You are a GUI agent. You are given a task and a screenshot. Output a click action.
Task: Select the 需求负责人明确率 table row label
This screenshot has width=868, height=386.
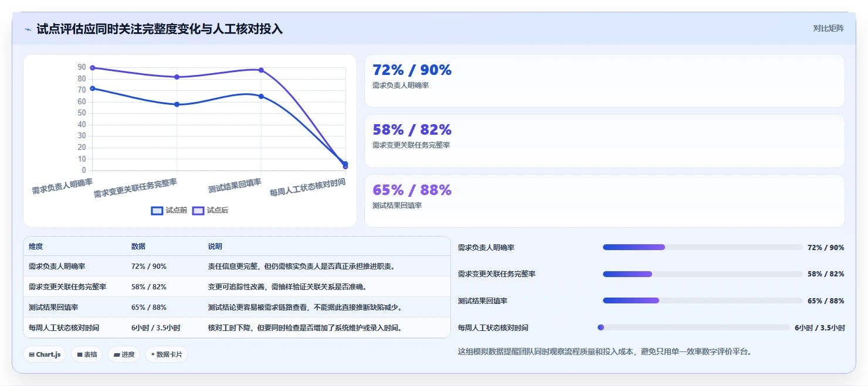click(x=57, y=266)
